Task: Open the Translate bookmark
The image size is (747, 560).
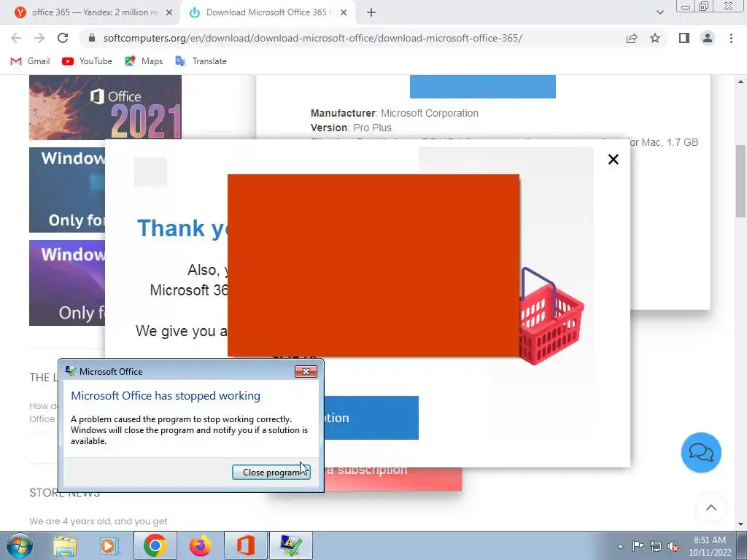Action: (201, 61)
